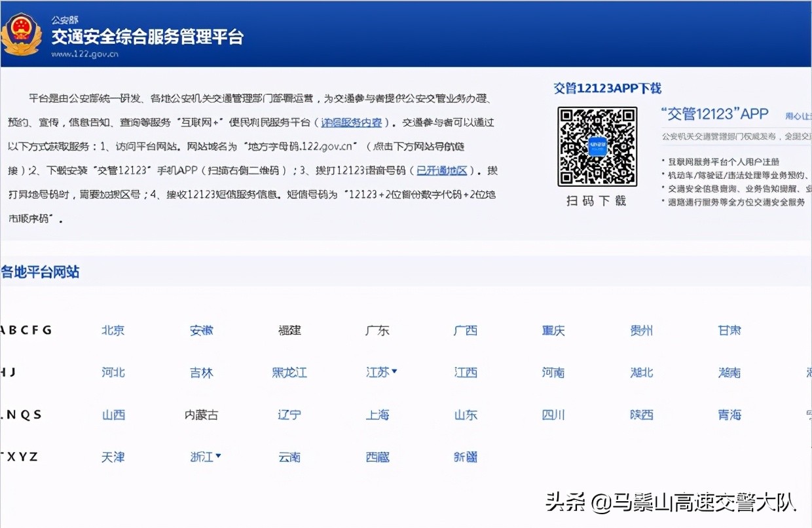
Task: Click the national emblem logo in the header
Action: tap(22, 34)
